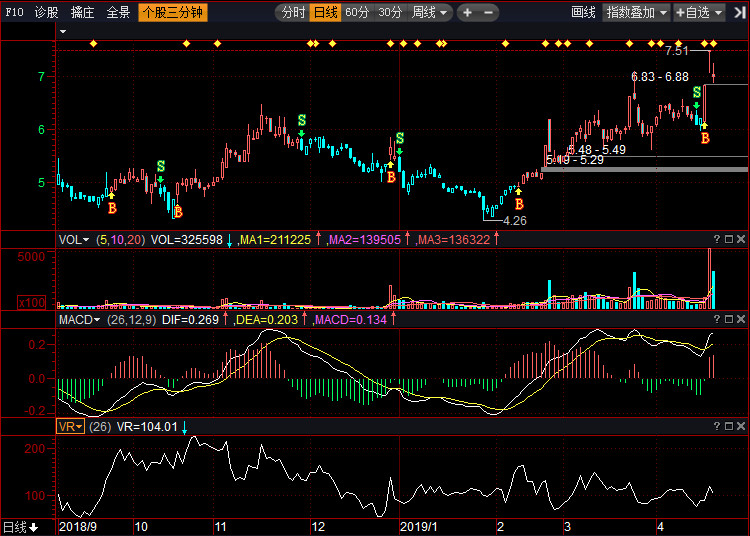Click the 7.51 high price label
Image resolution: width=750 pixels, height=536 pixels.
(676, 51)
